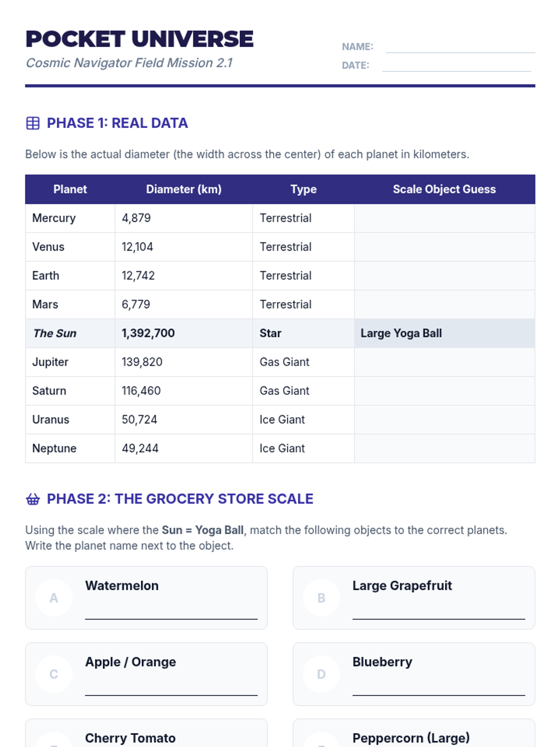Click the NAME blank line field

pyautogui.click(x=460, y=48)
